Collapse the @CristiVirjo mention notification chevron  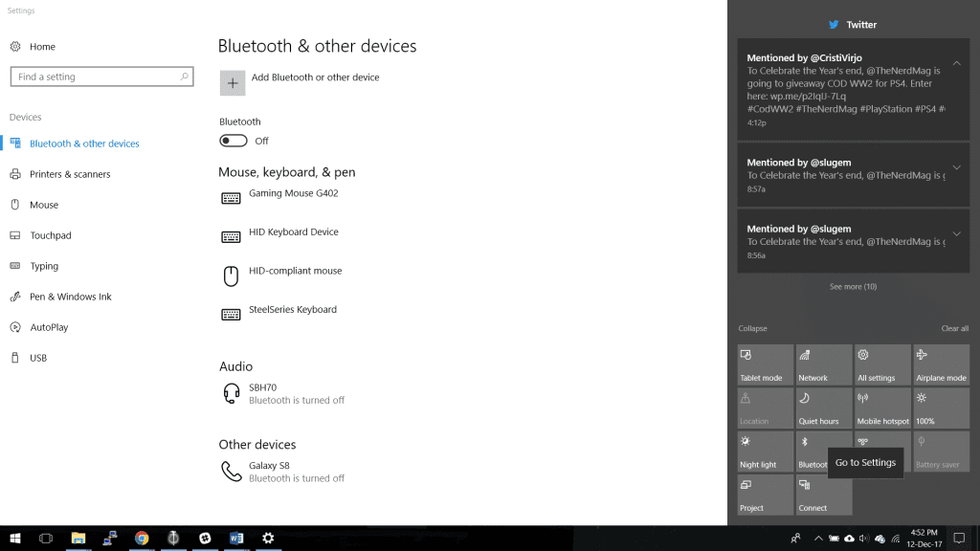coord(957,63)
